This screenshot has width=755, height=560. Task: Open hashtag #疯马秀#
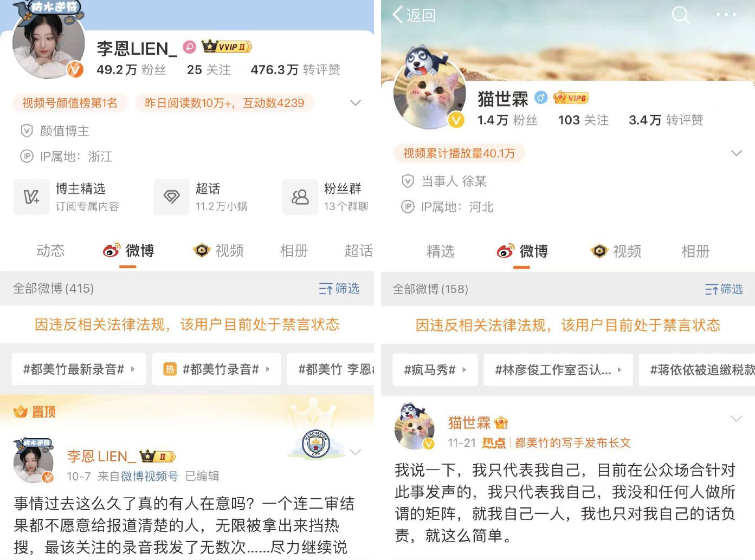435,370
